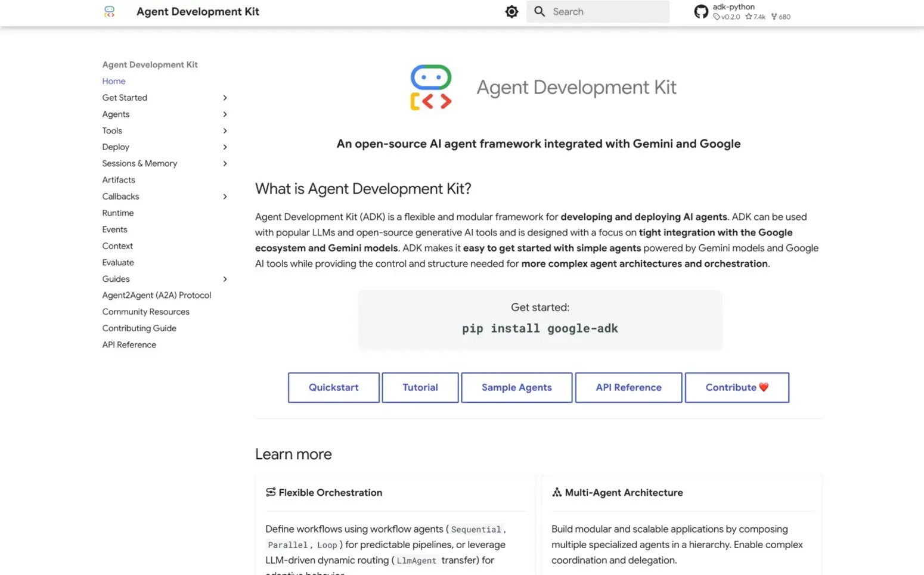The image size is (924, 575).
Task: Click the Contribute heart button
Action: coord(737,387)
